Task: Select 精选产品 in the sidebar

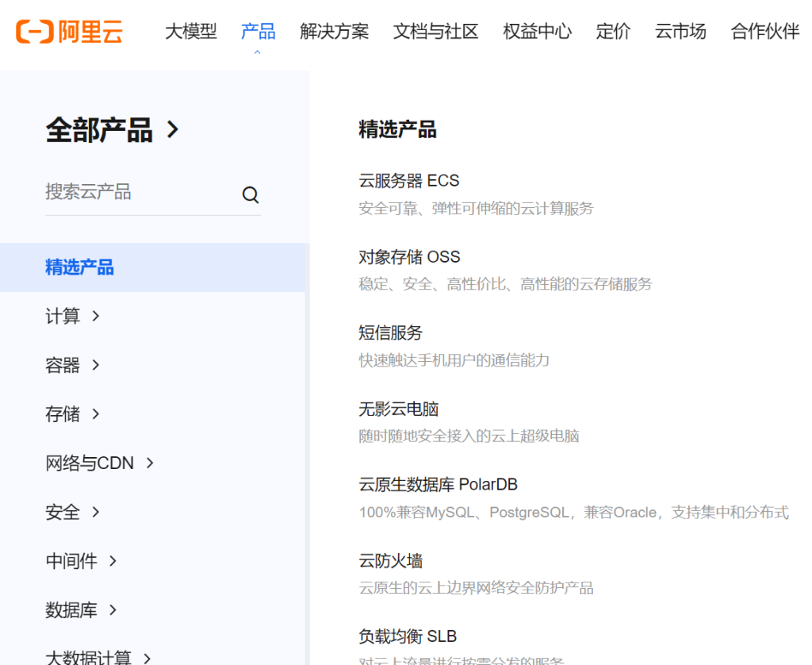Action: (152, 267)
